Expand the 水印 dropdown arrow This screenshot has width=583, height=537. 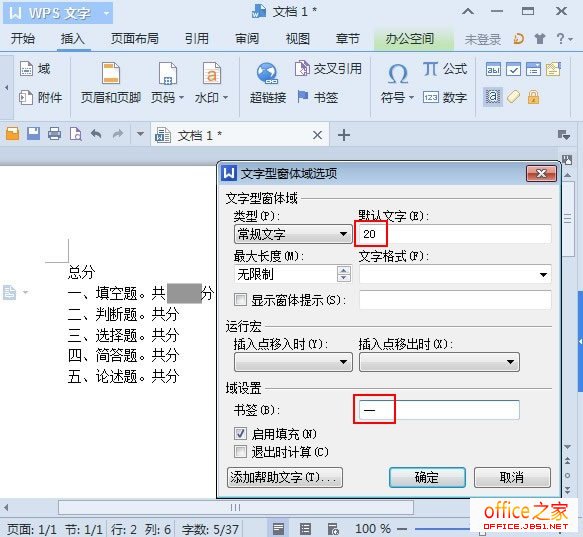coord(225,98)
